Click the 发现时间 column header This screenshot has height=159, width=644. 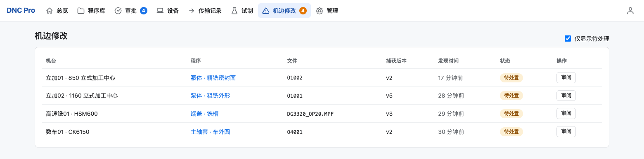click(x=448, y=61)
